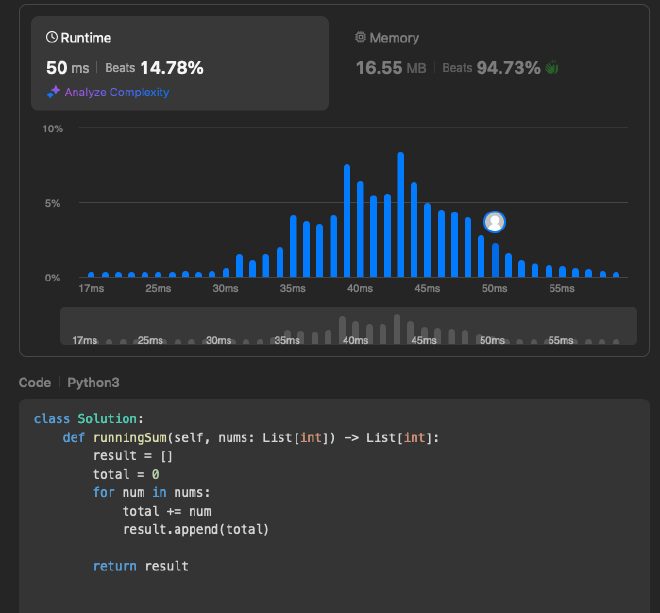Open the Analyze Complexity link
The height and width of the screenshot is (613, 660).
click(x=116, y=92)
